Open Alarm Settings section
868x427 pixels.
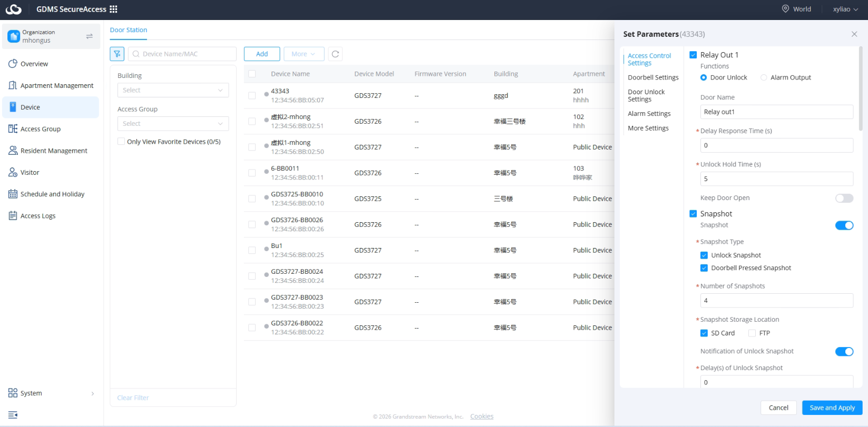[649, 114]
